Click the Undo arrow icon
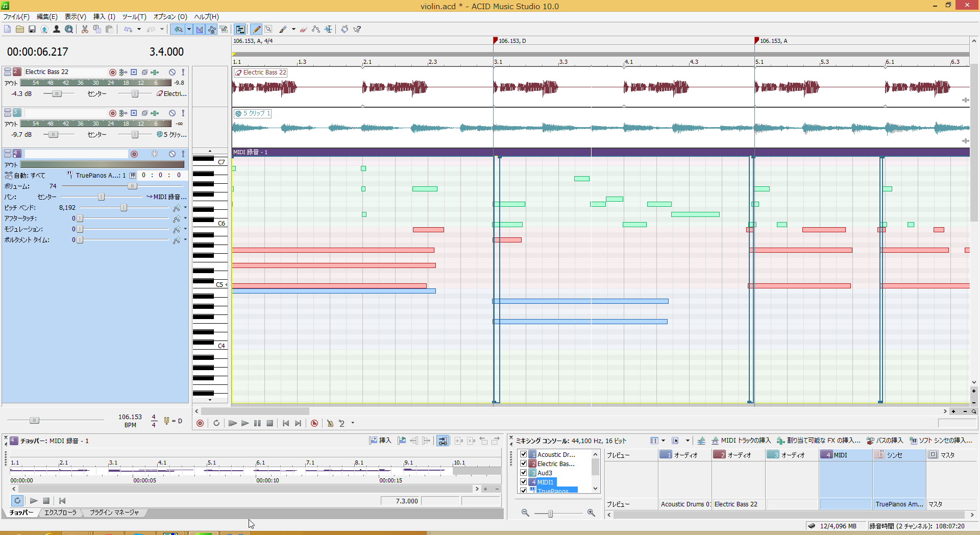 128,29
